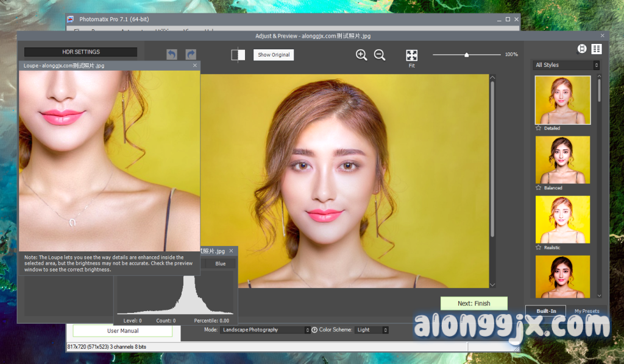Star the Detailed preset as favorite

(539, 128)
